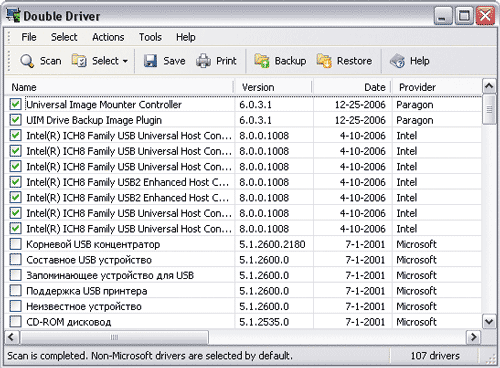This screenshot has width=500, height=368.
Task: Click the Select folder icon in toolbar
Action: 79,61
